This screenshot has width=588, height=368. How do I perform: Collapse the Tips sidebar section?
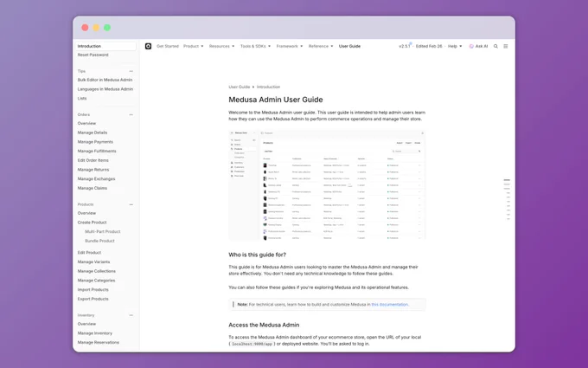(x=131, y=71)
